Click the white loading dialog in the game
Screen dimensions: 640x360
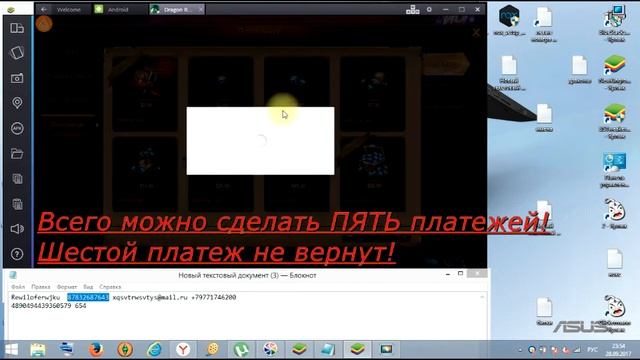click(x=260, y=141)
